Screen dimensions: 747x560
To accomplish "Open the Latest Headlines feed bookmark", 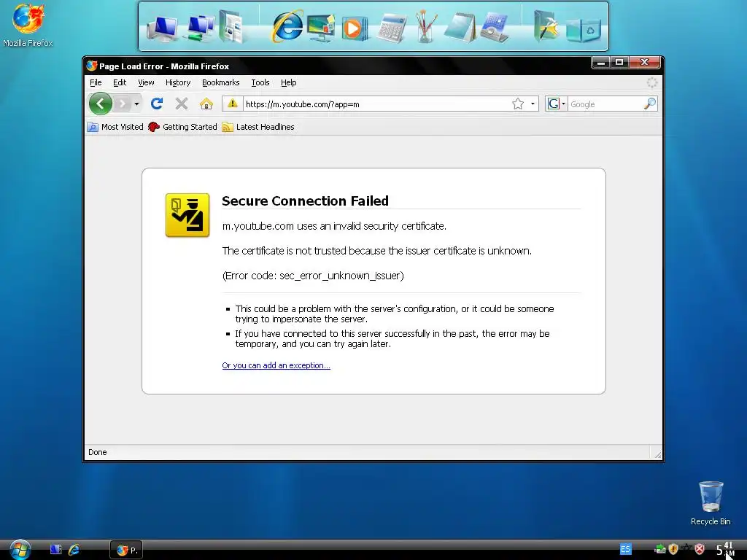I will (258, 127).
